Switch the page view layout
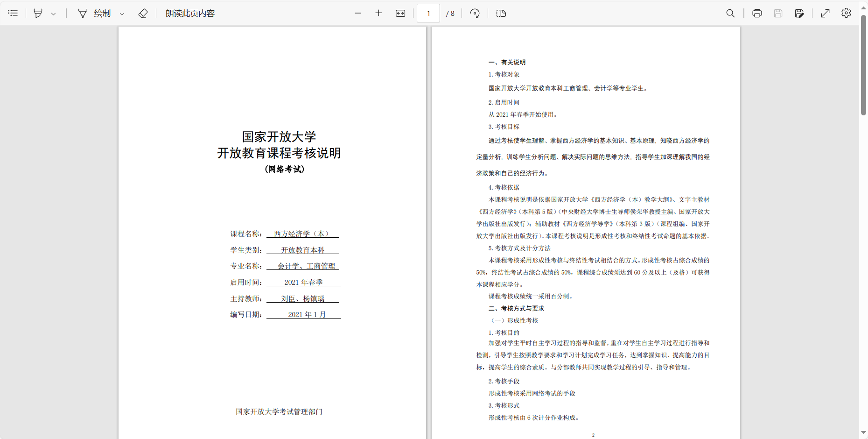 (x=501, y=13)
